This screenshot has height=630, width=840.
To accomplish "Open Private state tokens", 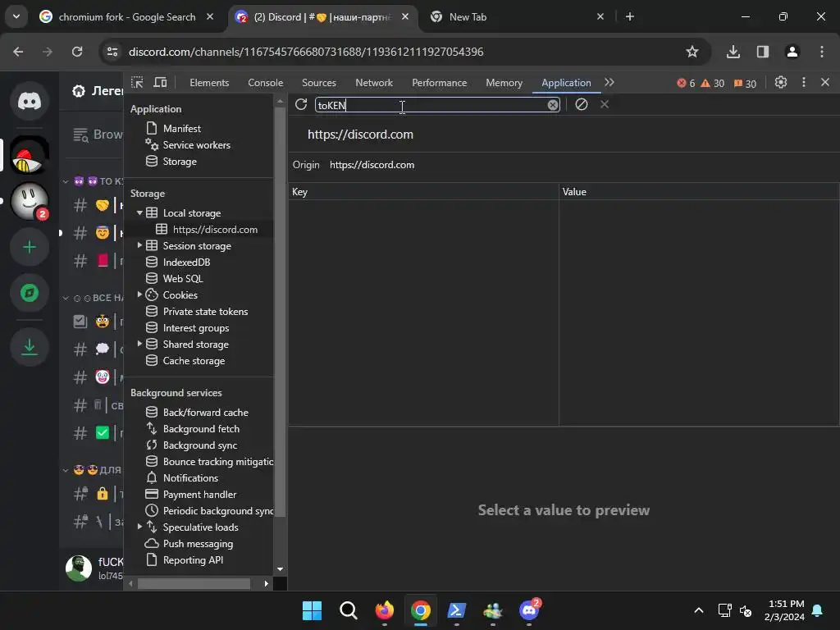I will click(x=205, y=312).
